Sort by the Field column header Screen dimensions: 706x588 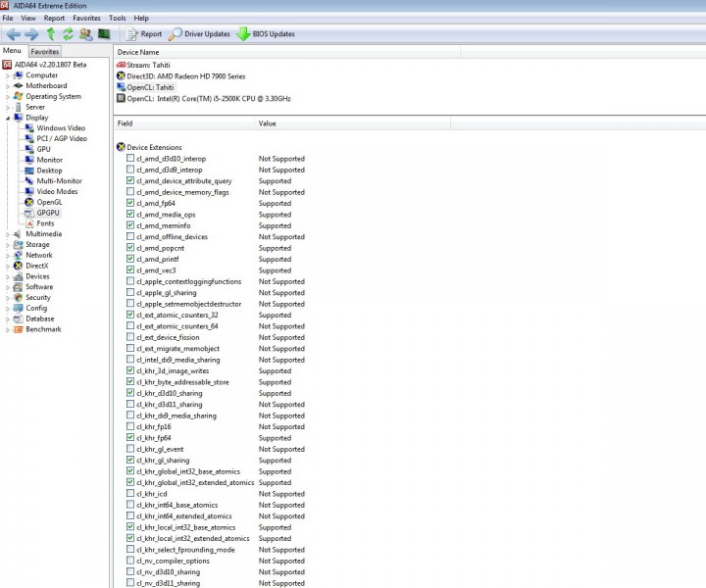pos(184,123)
